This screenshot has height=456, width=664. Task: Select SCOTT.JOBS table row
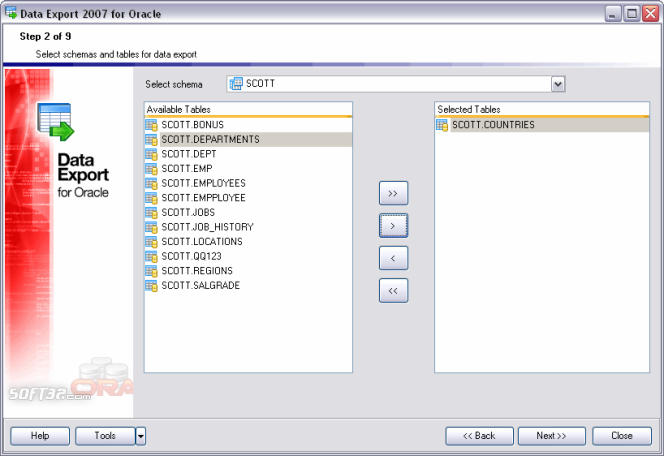248,213
